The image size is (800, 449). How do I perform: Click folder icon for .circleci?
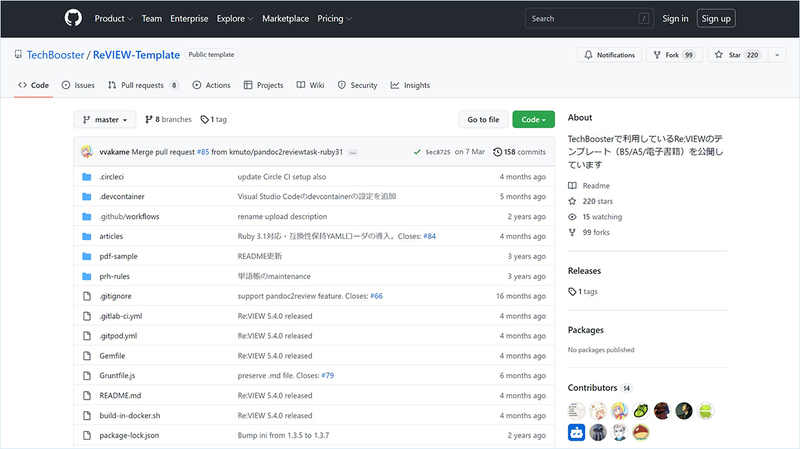pyautogui.click(x=87, y=177)
